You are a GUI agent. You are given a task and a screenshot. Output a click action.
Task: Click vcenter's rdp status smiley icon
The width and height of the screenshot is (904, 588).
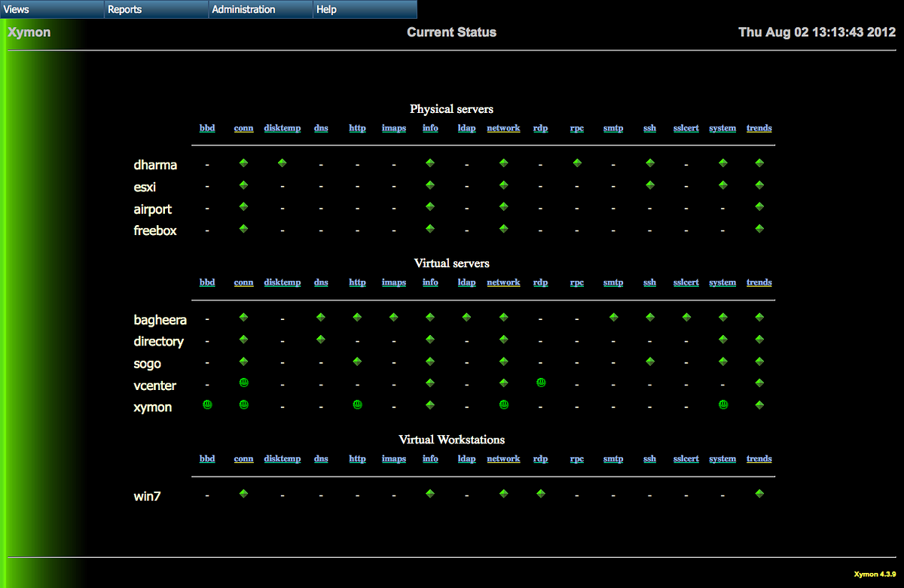click(x=541, y=382)
